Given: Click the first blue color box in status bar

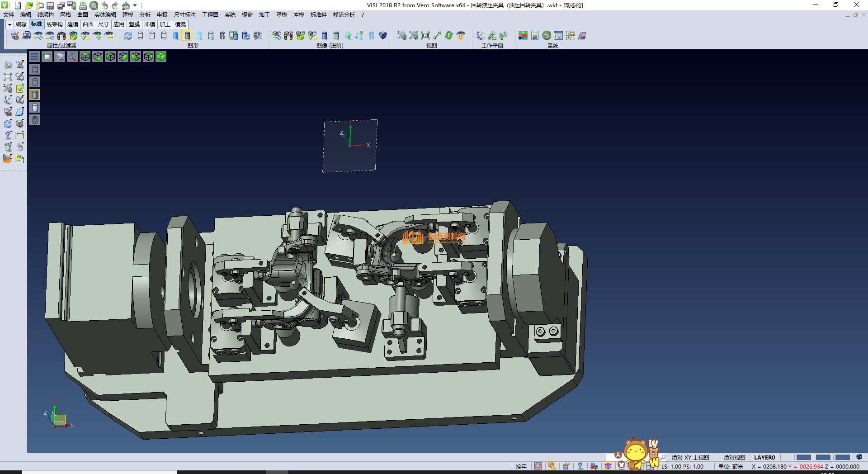Looking at the screenshot, I should tap(803, 457).
